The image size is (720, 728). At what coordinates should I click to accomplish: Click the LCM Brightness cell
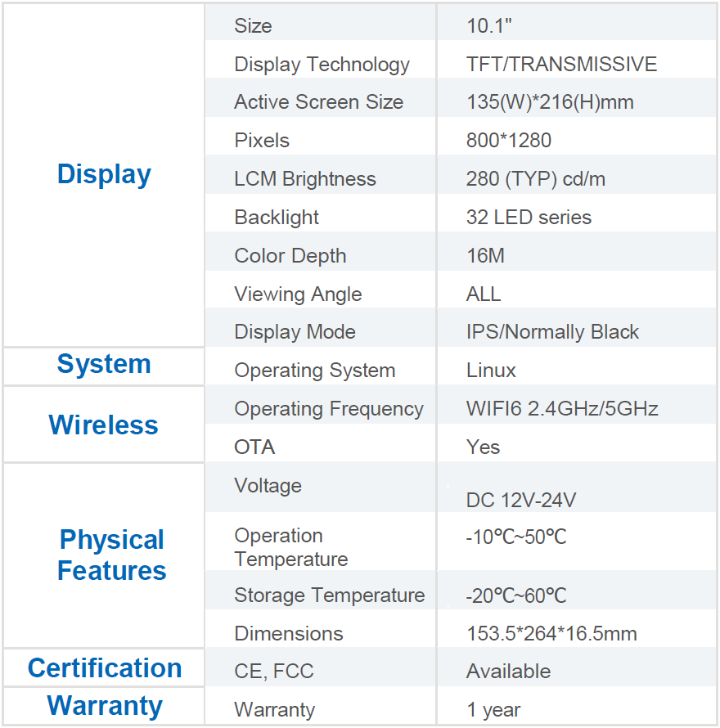(x=305, y=178)
